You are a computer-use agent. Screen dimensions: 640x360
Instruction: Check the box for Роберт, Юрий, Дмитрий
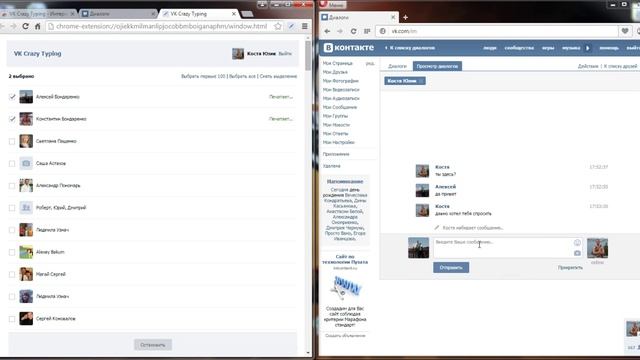pyautogui.click(x=12, y=208)
